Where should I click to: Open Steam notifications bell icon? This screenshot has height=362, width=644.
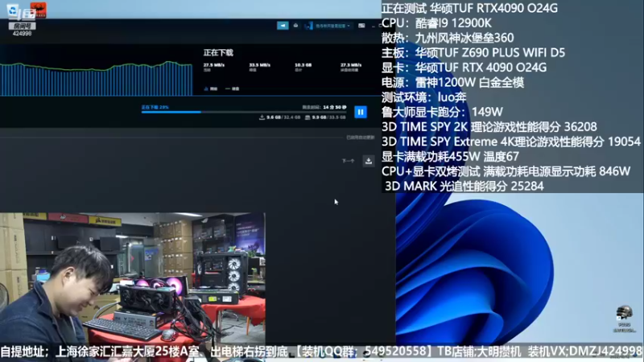click(295, 26)
